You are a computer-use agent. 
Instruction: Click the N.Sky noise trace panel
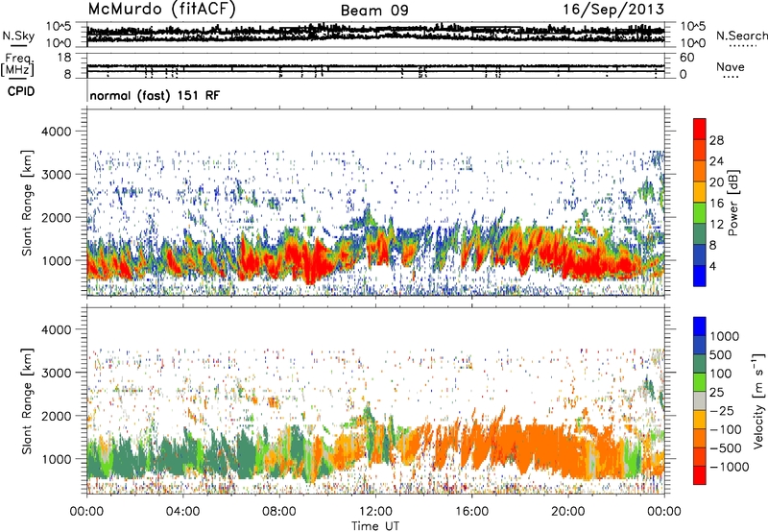375,34
